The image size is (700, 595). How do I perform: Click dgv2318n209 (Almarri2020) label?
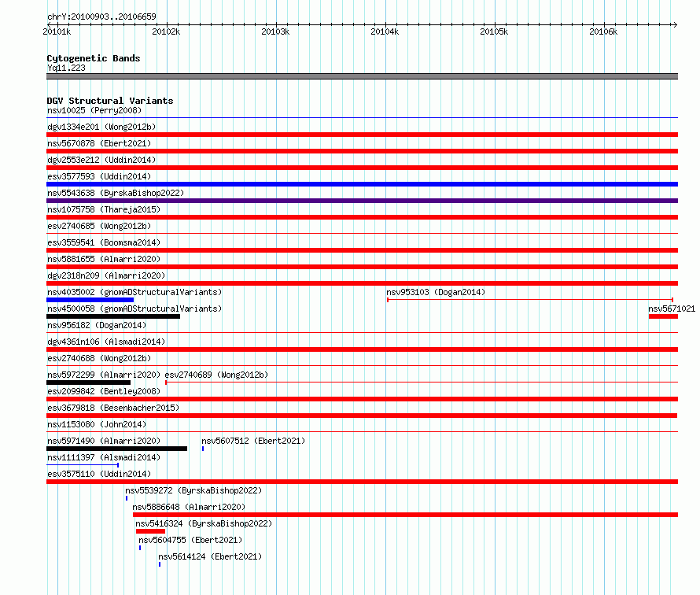106,275
